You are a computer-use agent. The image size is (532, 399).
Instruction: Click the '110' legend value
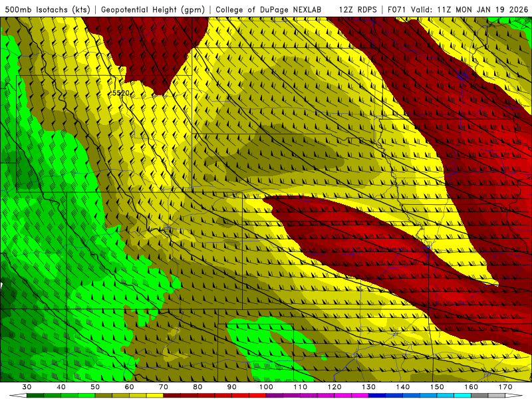click(301, 387)
